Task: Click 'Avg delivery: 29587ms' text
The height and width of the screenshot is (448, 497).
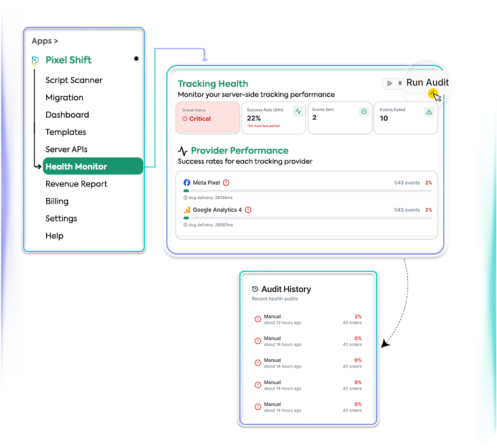Action: [x=211, y=225]
